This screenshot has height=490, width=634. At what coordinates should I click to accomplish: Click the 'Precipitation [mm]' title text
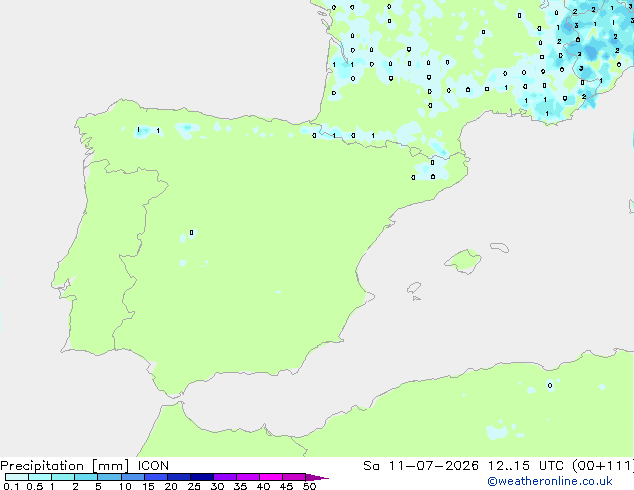pyautogui.click(x=65, y=466)
